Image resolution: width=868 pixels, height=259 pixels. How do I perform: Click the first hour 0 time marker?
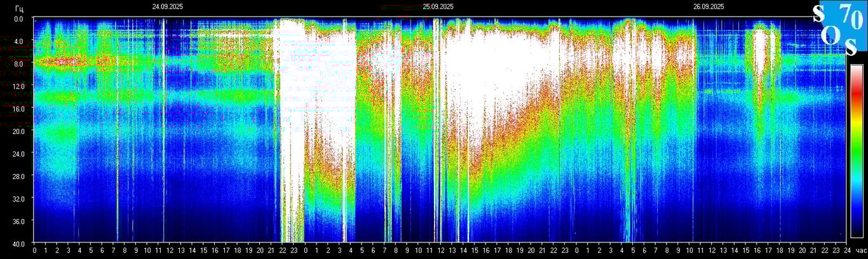point(34,251)
